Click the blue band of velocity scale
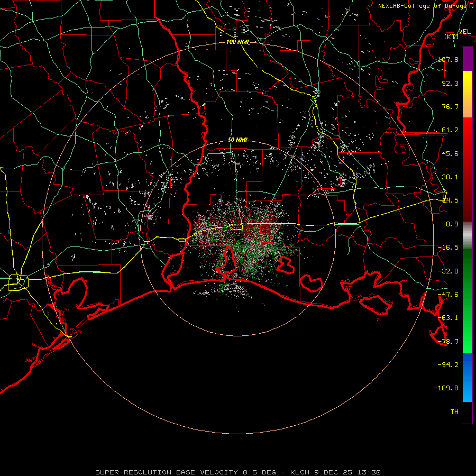Image resolution: width=476 pixels, height=476 pixels. (467, 377)
